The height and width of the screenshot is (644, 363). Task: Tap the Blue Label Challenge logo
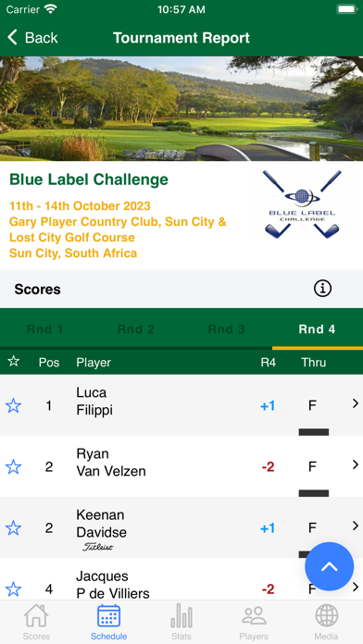(x=303, y=204)
